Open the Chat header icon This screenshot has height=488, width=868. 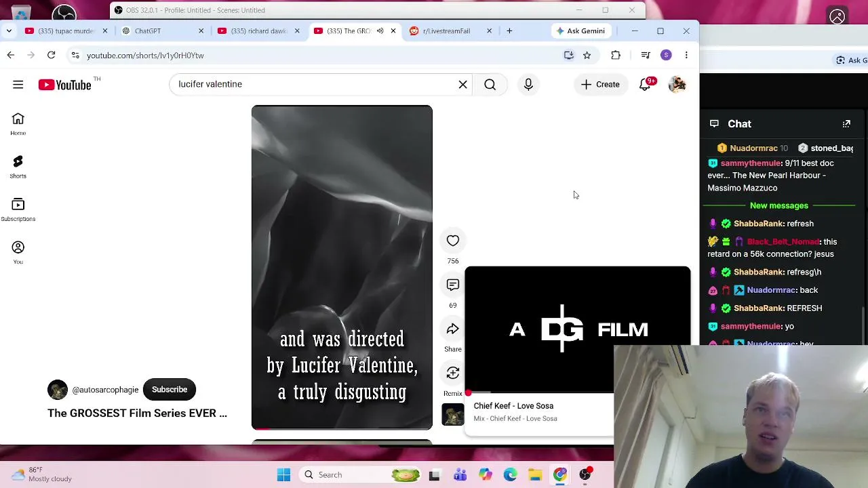click(x=714, y=124)
